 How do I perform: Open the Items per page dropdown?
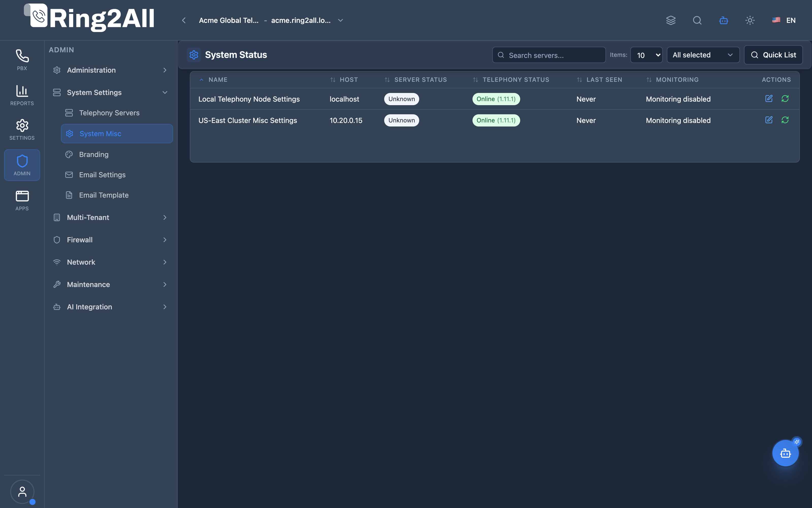coord(646,55)
